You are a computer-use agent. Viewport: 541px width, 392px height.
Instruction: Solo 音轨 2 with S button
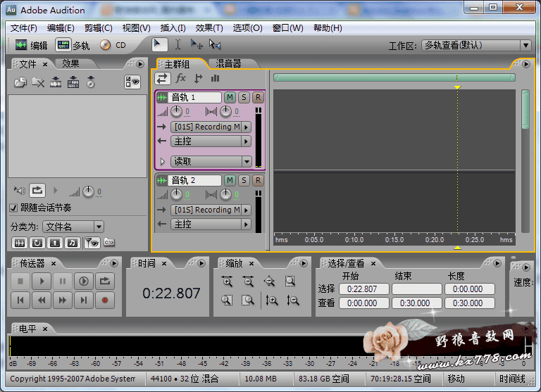[x=244, y=180]
